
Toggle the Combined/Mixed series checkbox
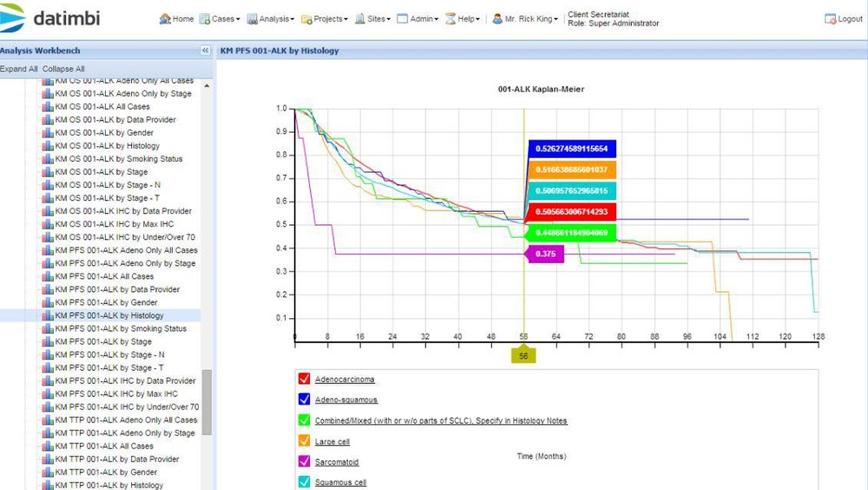304,420
